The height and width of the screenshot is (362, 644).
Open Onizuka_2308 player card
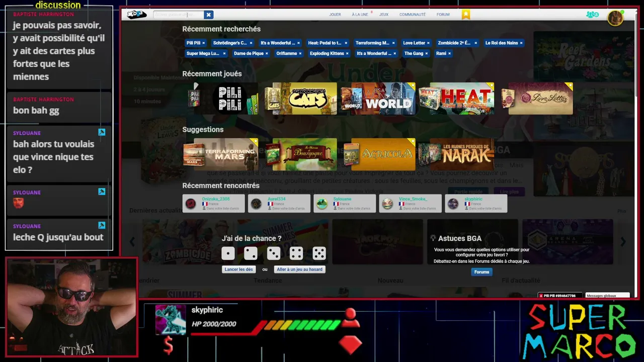tap(213, 204)
